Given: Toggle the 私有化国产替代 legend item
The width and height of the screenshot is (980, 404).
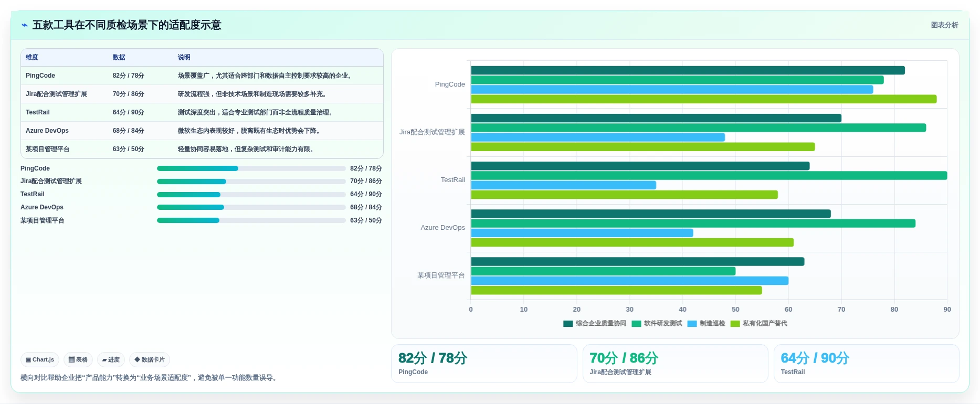Looking at the screenshot, I should (758, 323).
